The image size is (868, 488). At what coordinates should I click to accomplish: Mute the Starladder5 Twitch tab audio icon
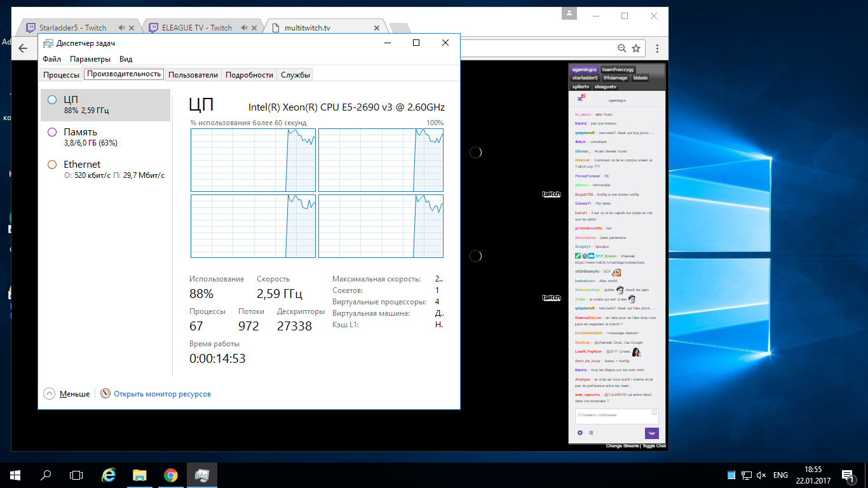[x=121, y=28]
